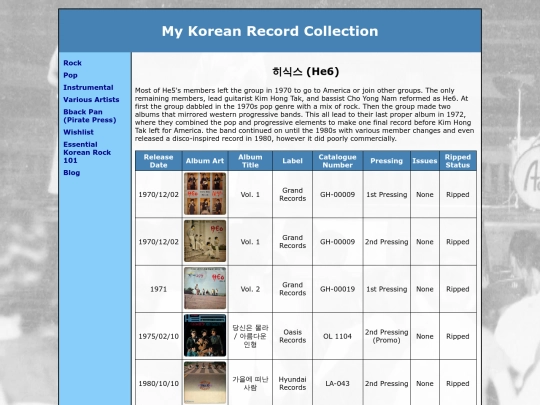The height and width of the screenshot is (405, 540).
Task: Open Vol. 1 2nd Pressing album art
Action: click(205, 241)
